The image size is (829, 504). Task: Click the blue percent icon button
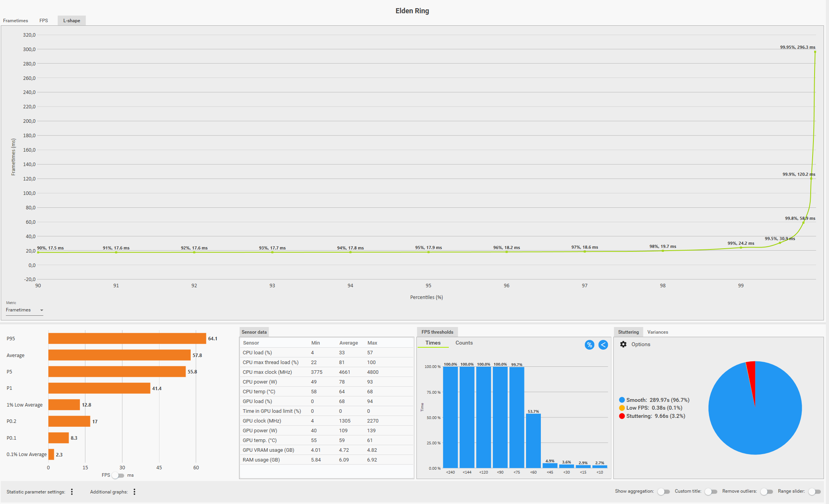pos(589,345)
